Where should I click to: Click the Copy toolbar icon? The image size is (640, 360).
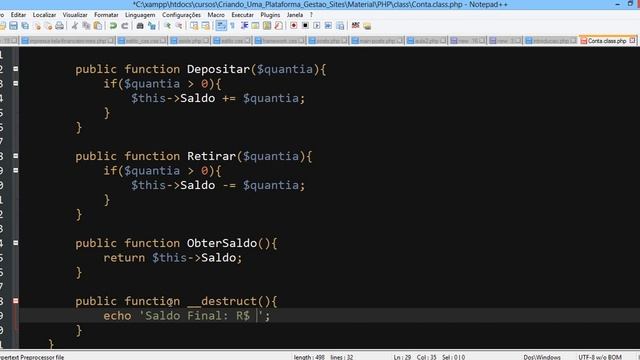[x=86, y=26]
